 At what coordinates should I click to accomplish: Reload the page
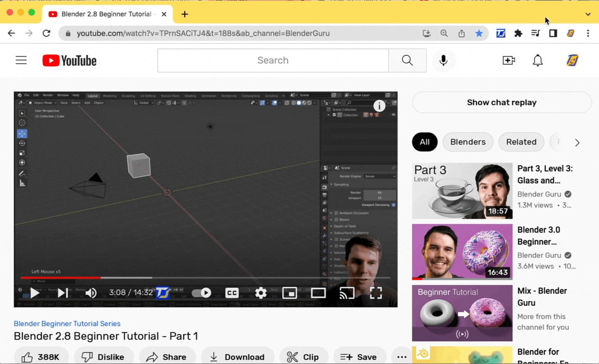(x=47, y=33)
